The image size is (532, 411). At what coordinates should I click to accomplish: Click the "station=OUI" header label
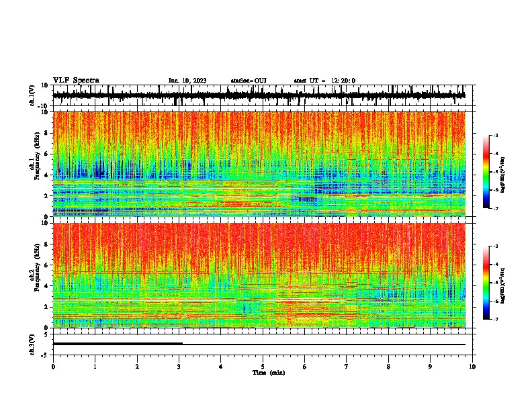point(249,81)
